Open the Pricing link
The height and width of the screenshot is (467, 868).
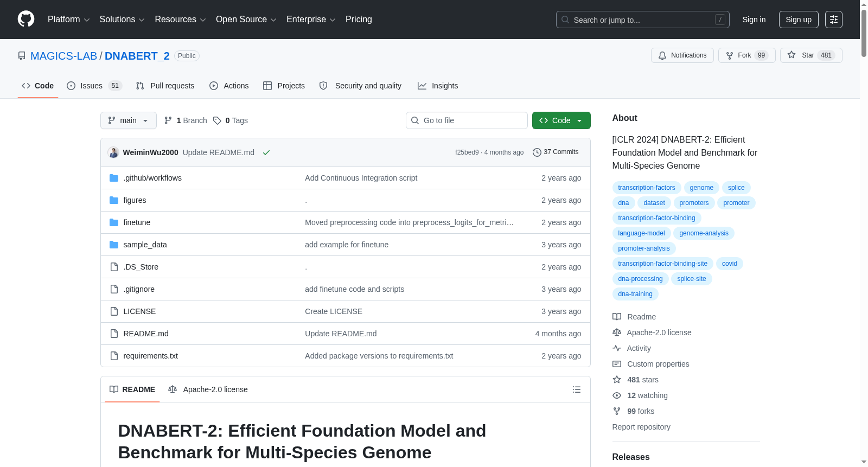coord(359,20)
